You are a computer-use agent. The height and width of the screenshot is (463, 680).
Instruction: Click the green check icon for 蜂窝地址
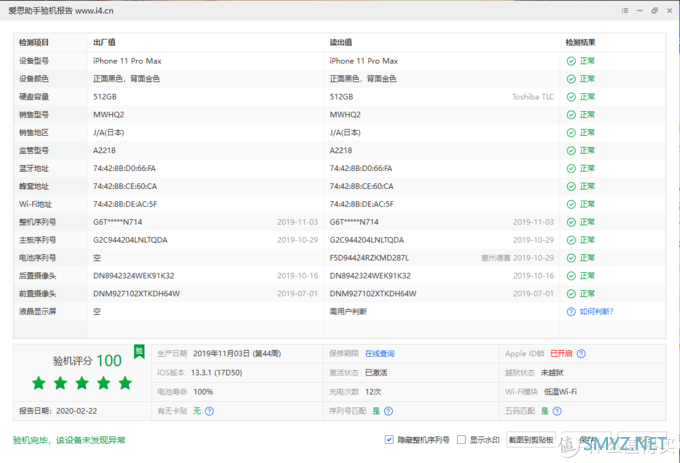click(571, 186)
